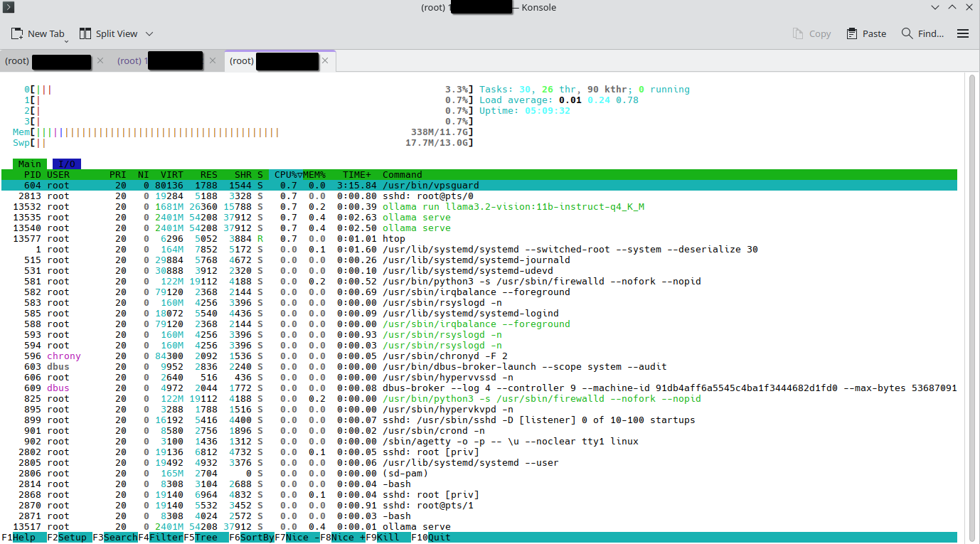This screenshot has width=980, height=544.
Task: Click the Paste toolbar button
Action: click(x=866, y=33)
